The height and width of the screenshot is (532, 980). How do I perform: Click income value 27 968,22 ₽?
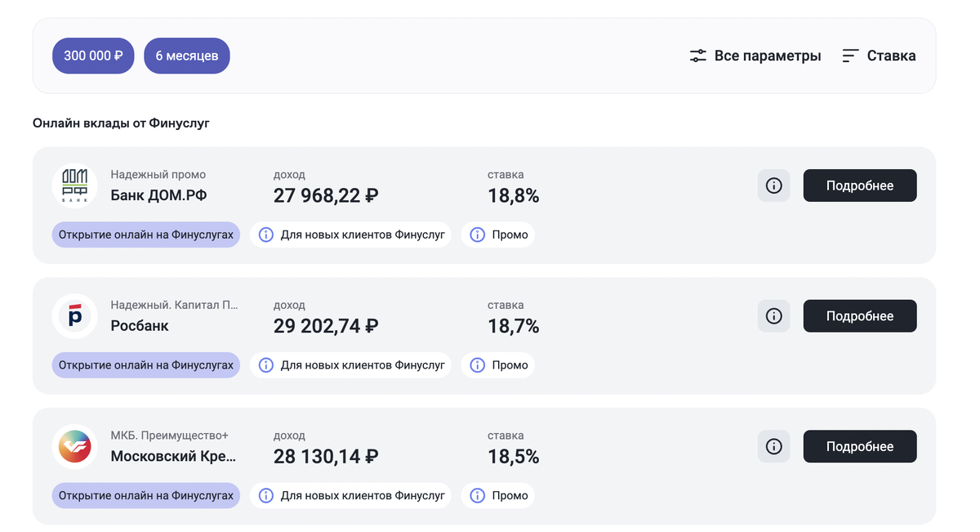[x=326, y=196]
